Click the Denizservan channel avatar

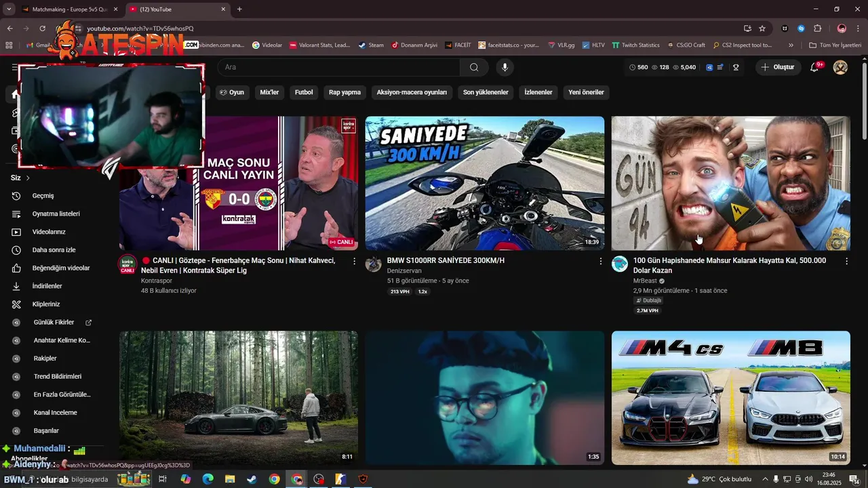click(x=374, y=264)
